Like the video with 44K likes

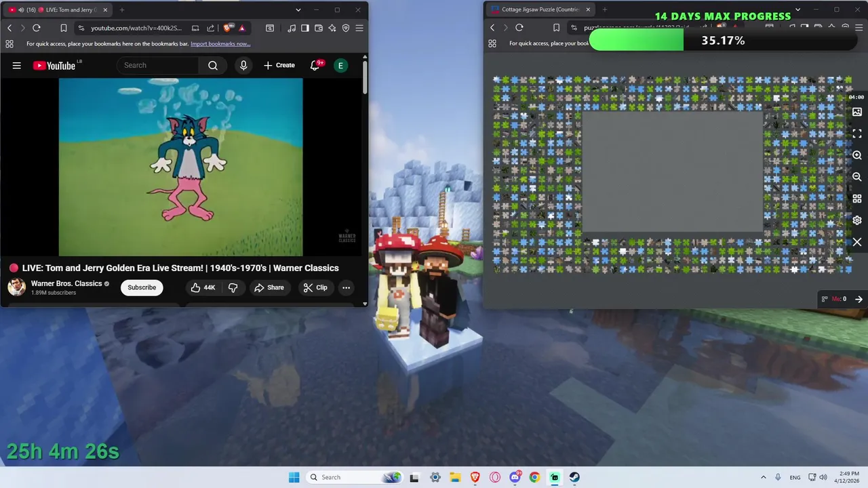point(203,287)
